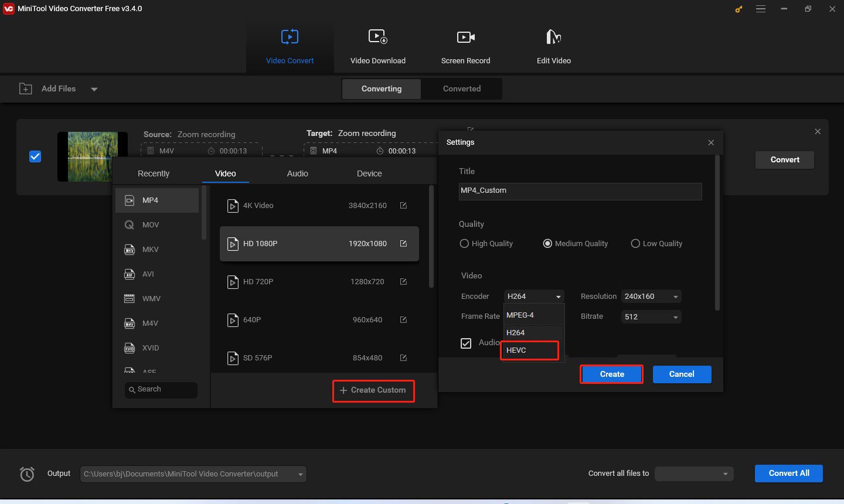Toggle the Zoom recording file checkbox
The width and height of the screenshot is (844, 504).
click(x=35, y=156)
